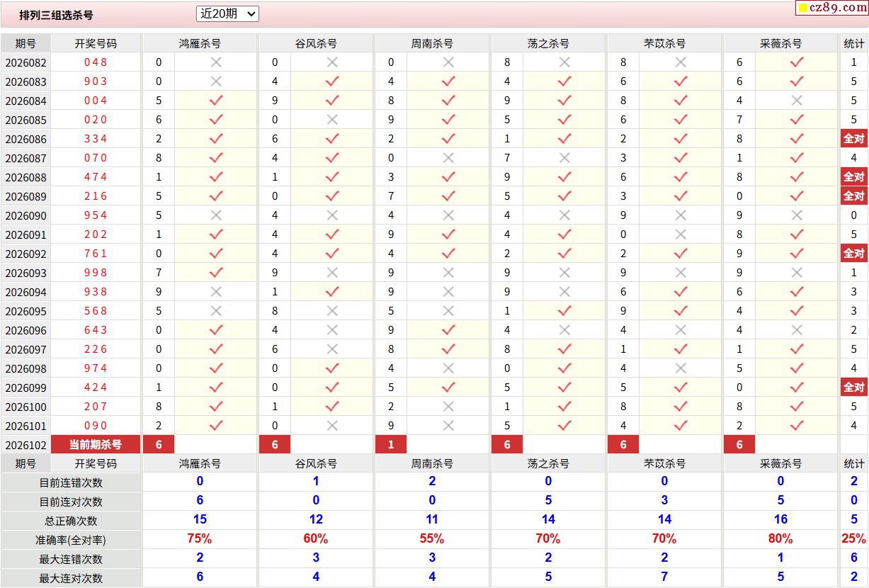Click the 全对 badge in row 2026099
The width and height of the screenshot is (869, 588).
[x=853, y=388]
